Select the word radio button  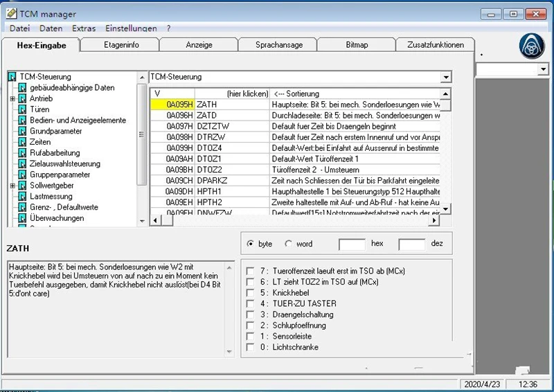289,244
